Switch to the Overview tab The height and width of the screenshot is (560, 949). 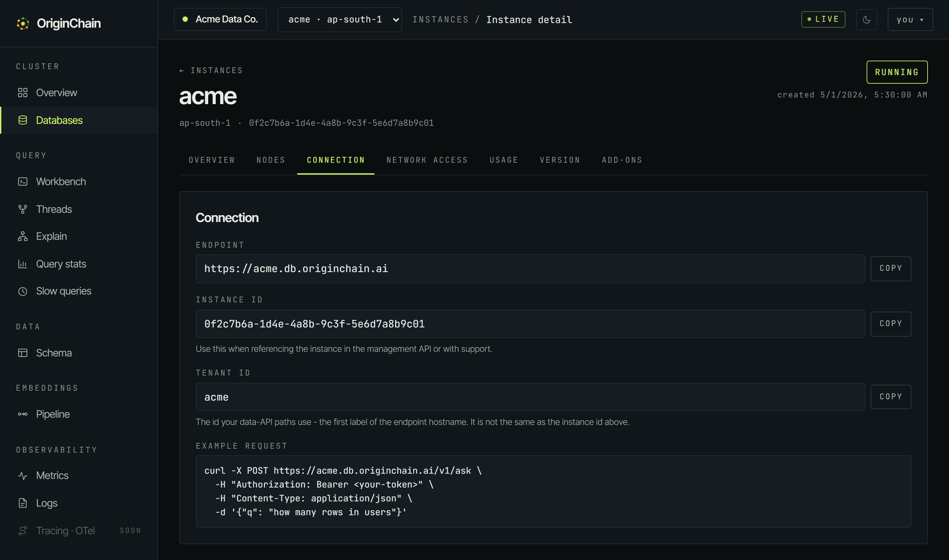pos(212,160)
